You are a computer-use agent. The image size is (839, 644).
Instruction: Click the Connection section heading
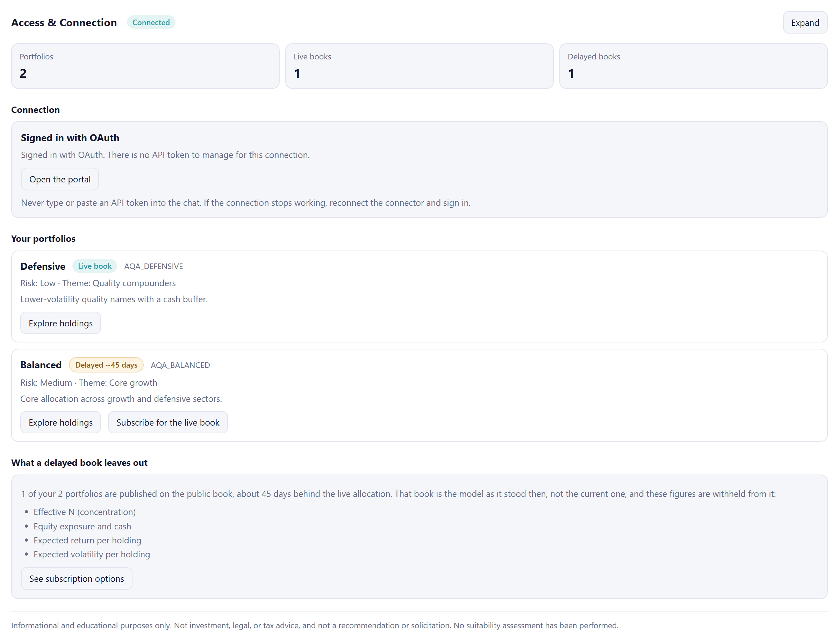click(x=36, y=110)
